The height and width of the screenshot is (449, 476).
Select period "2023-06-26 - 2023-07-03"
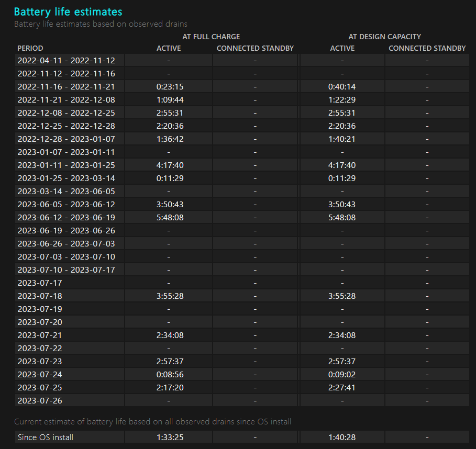pos(66,243)
